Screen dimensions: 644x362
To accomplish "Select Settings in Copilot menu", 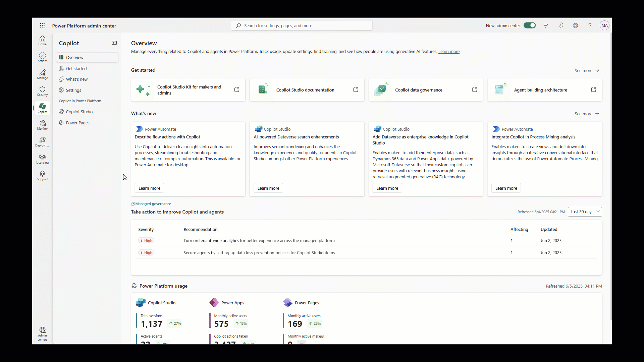I will [x=73, y=90].
